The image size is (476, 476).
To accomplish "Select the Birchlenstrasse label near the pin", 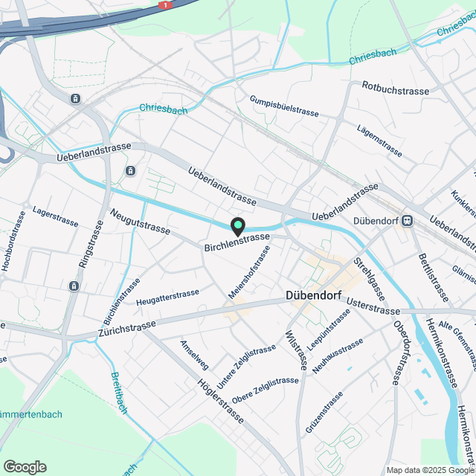I will click(x=237, y=242).
